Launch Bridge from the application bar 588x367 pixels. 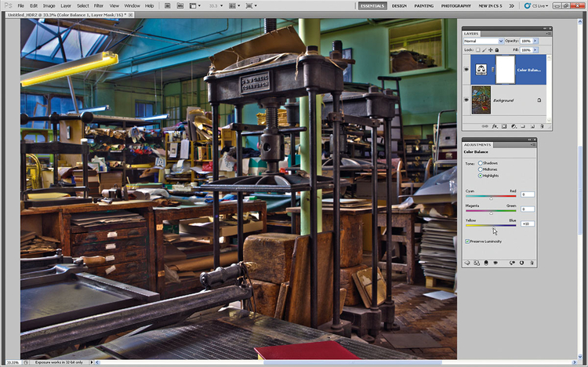coord(168,5)
